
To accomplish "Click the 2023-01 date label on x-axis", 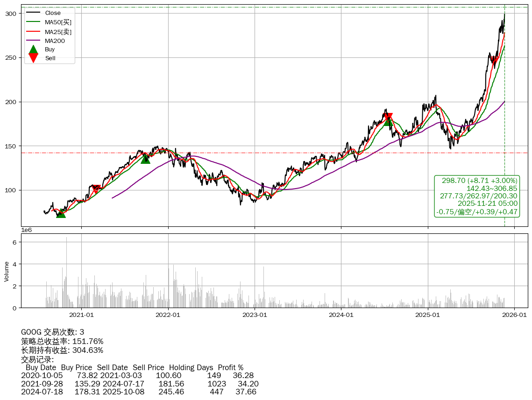I will click(255, 315).
